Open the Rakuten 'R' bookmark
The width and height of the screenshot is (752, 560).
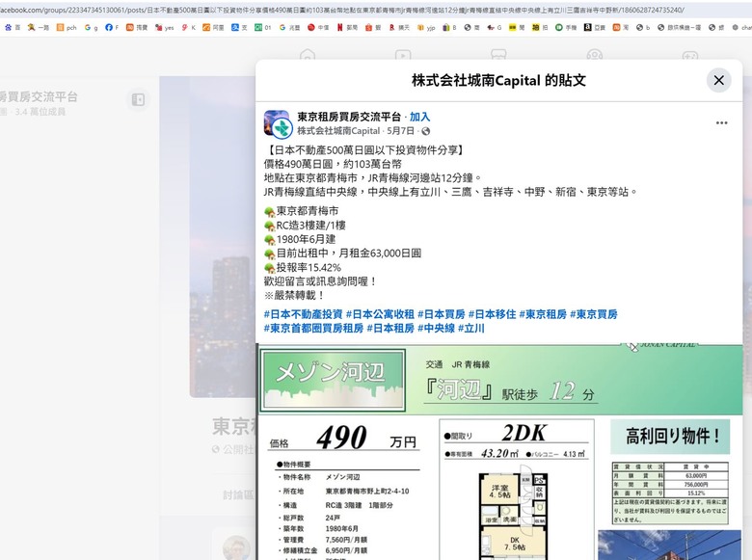click(399, 28)
